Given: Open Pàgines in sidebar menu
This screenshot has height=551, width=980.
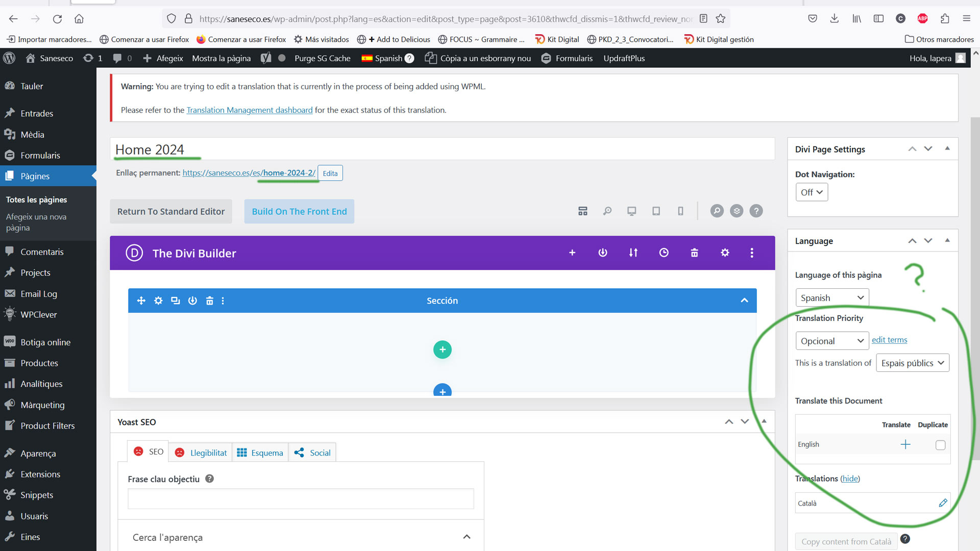Looking at the screenshot, I should [x=48, y=176].
